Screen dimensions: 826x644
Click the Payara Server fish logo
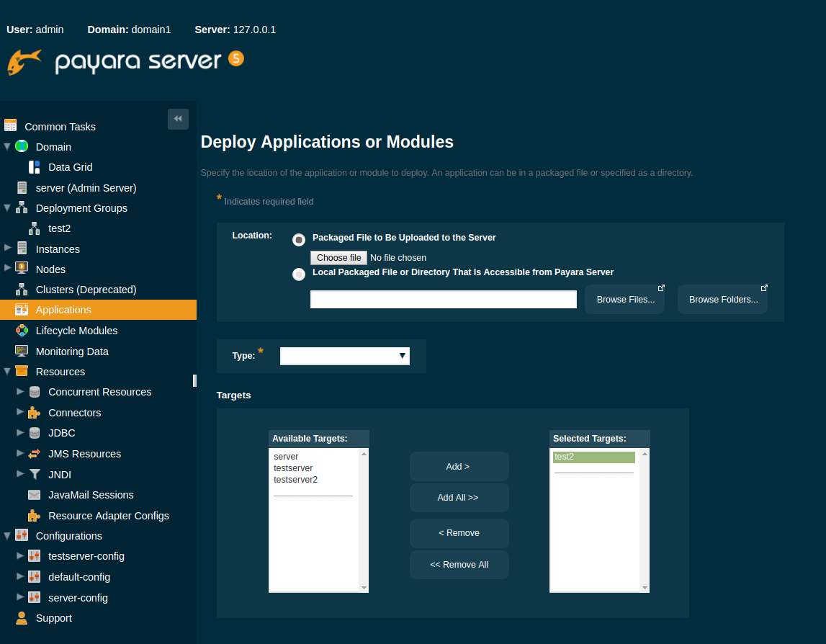(24, 61)
